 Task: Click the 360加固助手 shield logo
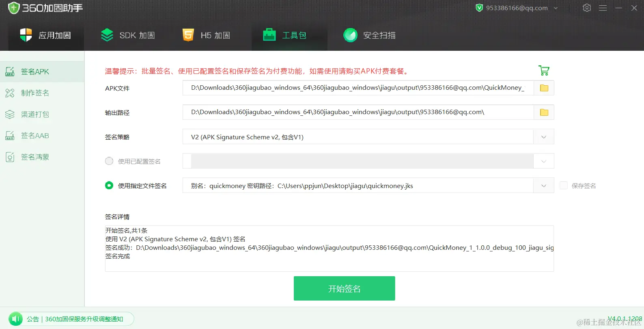tap(14, 8)
